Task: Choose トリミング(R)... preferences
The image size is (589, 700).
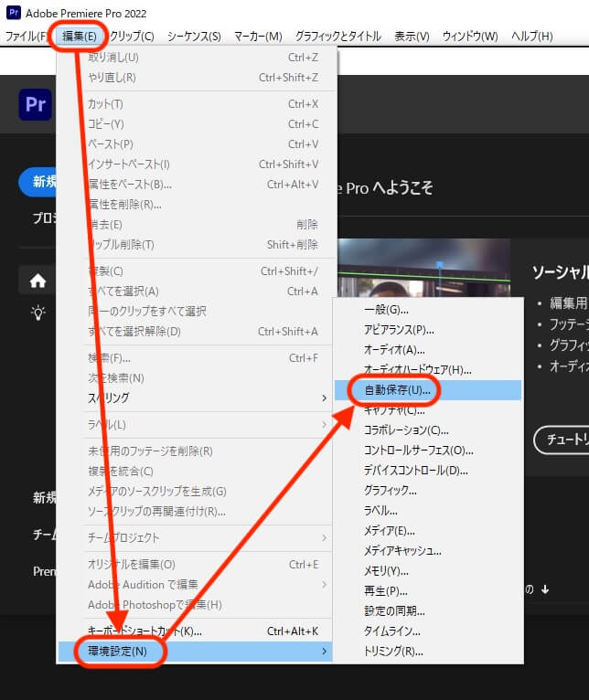Action: [428, 652]
